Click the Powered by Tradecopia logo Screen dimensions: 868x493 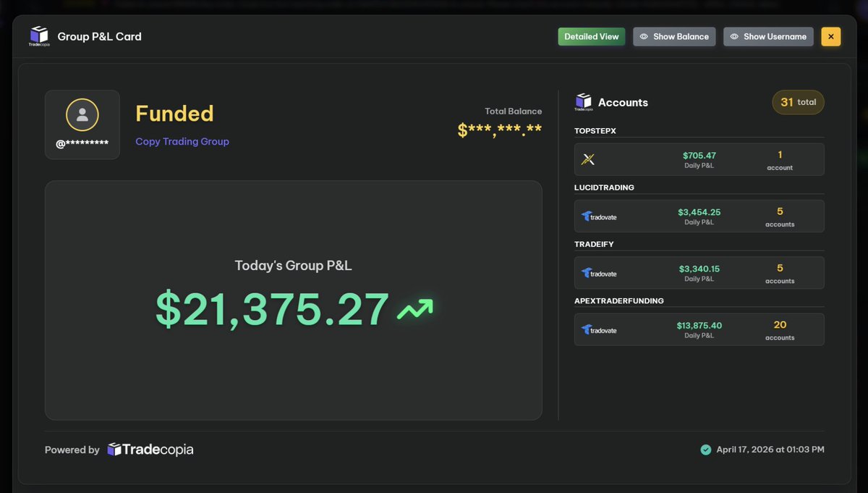pyautogui.click(x=150, y=450)
